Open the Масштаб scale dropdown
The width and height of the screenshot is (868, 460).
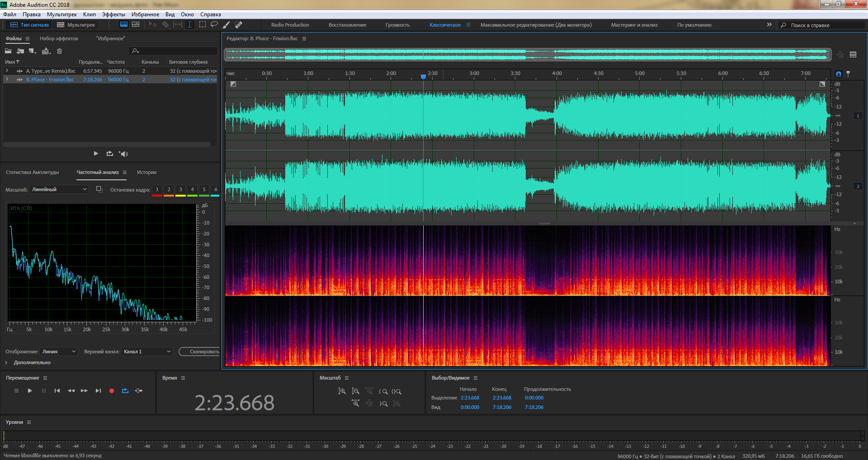(59, 189)
